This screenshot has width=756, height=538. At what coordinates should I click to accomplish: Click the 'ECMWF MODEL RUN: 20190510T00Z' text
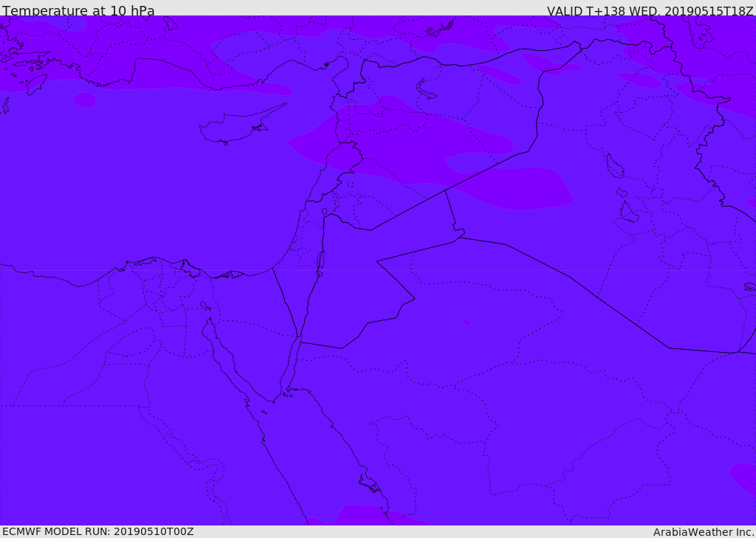(98, 531)
